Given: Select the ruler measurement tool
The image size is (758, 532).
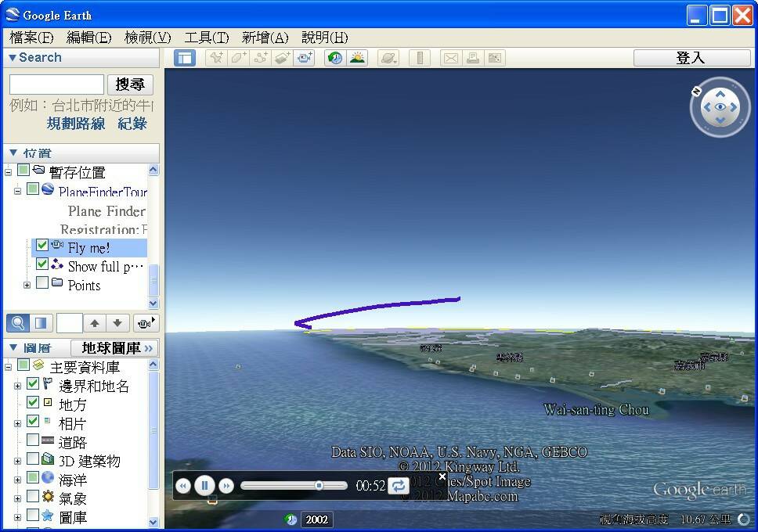Looking at the screenshot, I should (420, 58).
